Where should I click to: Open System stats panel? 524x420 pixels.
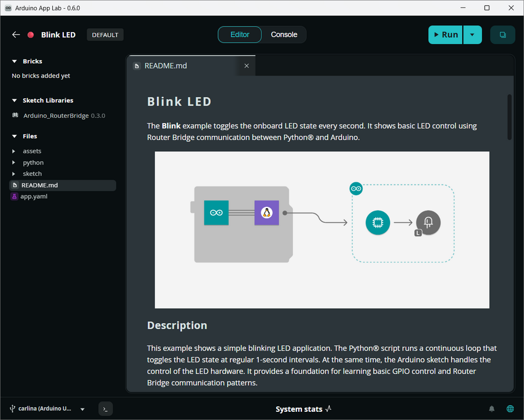point(303,409)
